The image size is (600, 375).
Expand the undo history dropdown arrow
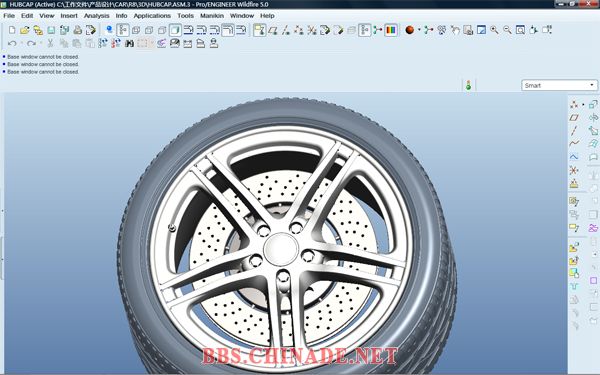(x=21, y=43)
